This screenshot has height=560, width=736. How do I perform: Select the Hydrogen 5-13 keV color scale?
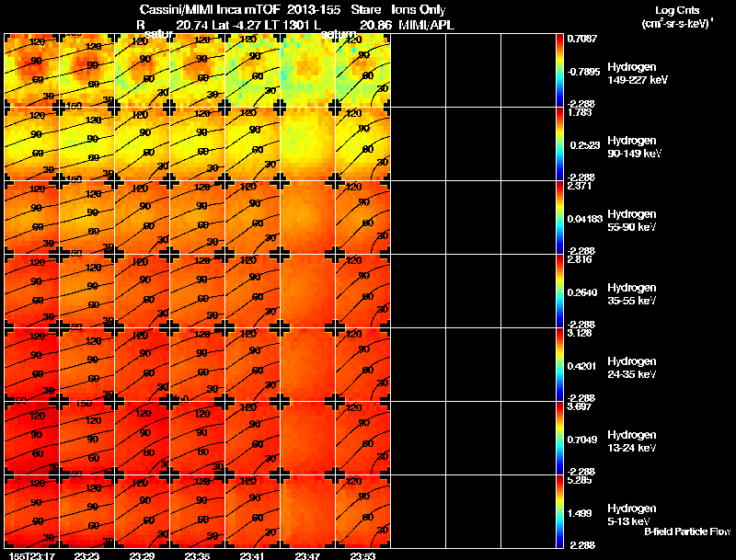pyautogui.click(x=559, y=511)
